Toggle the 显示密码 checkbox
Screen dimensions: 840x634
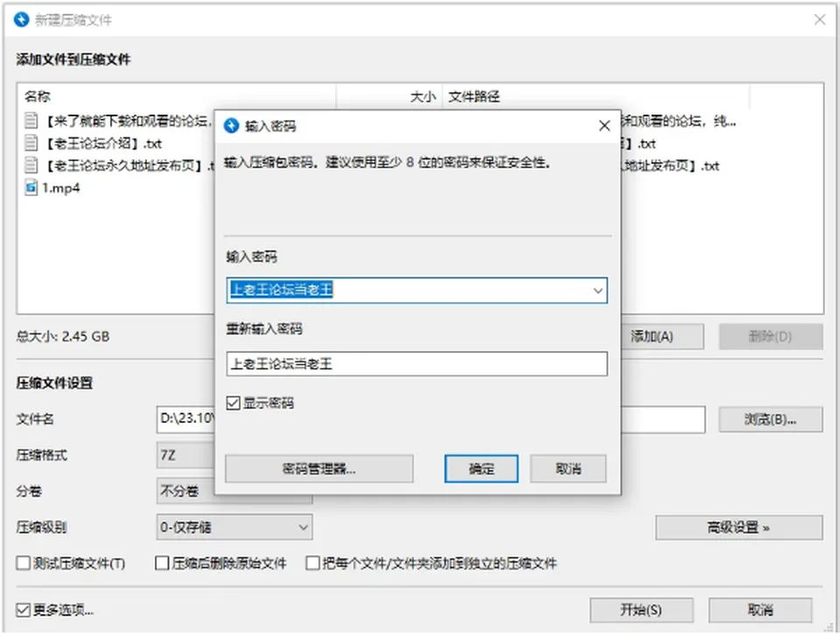233,403
